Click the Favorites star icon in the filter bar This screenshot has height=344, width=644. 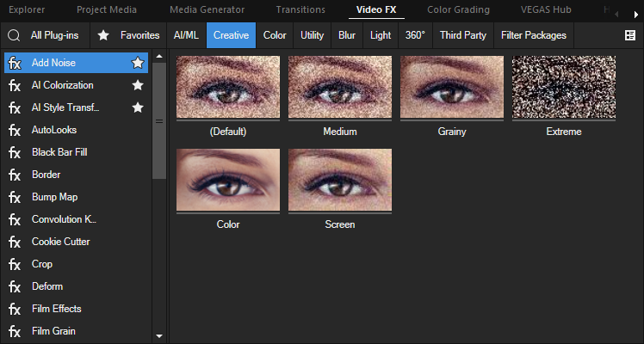[x=103, y=35]
